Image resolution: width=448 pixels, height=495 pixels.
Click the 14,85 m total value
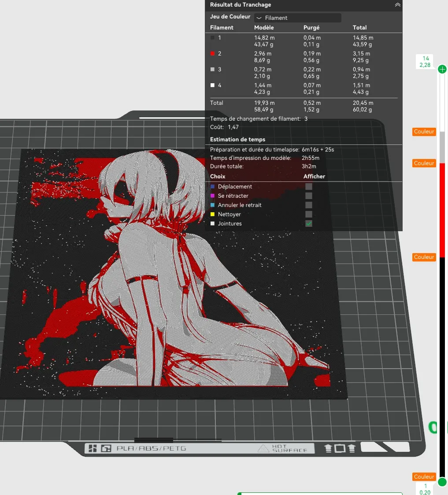363,37
